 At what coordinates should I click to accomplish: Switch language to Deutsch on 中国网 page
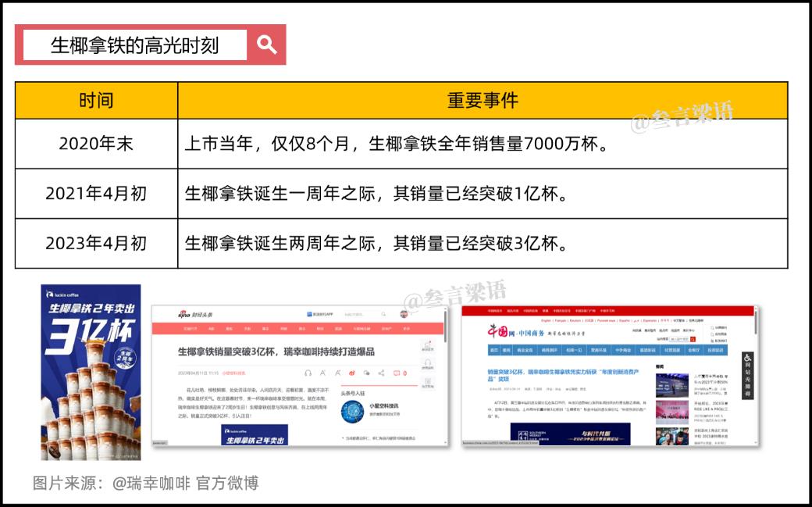point(575,320)
